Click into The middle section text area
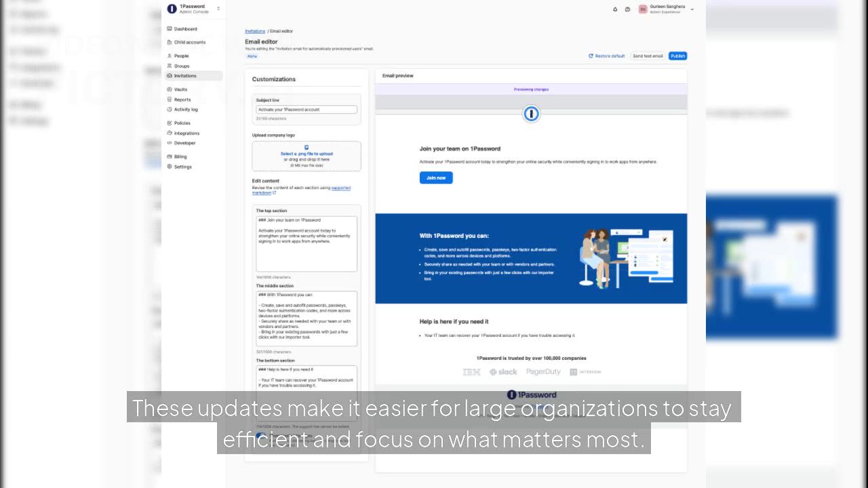Image resolution: width=868 pixels, height=488 pixels. click(x=307, y=319)
